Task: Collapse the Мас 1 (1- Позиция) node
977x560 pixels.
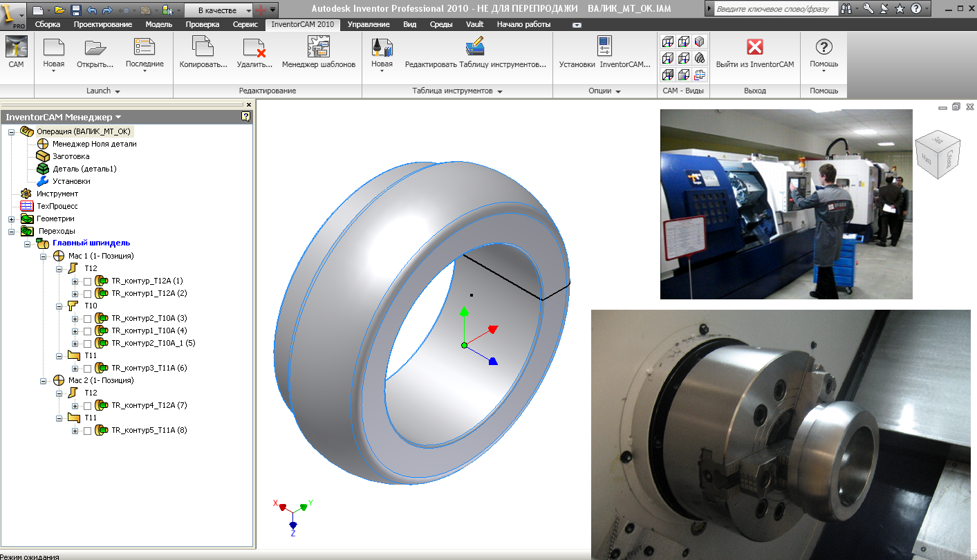Action: (x=43, y=256)
